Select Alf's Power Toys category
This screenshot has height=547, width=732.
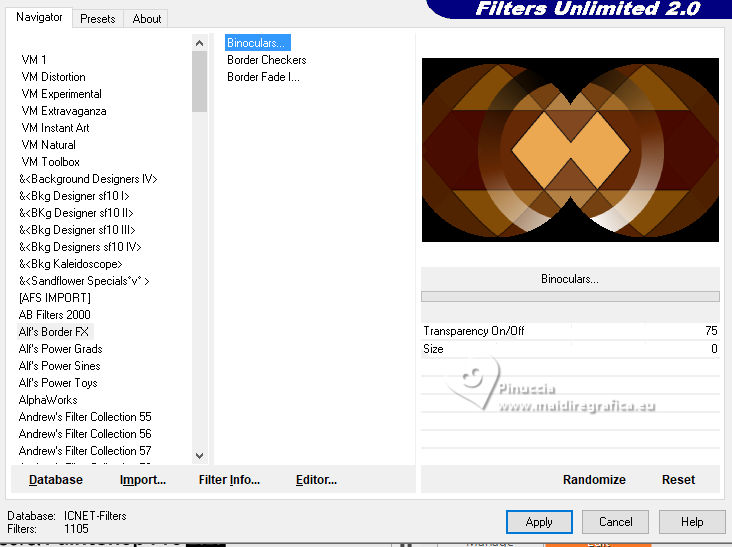(x=58, y=383)
